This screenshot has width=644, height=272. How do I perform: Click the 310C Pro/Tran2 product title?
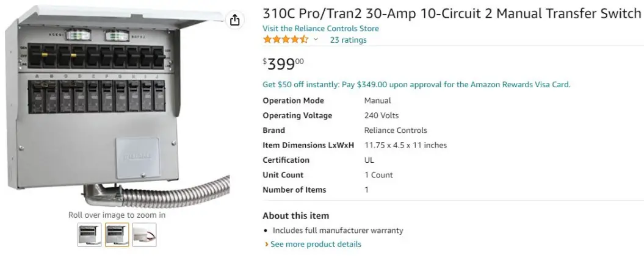click(452, 13)
